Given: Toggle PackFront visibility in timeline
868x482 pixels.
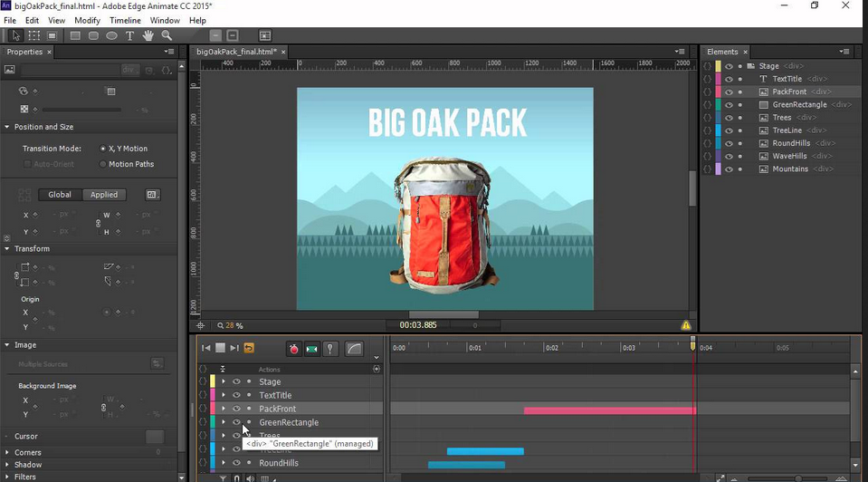Looking at the screenshot, I should click(x=236, y=409).
